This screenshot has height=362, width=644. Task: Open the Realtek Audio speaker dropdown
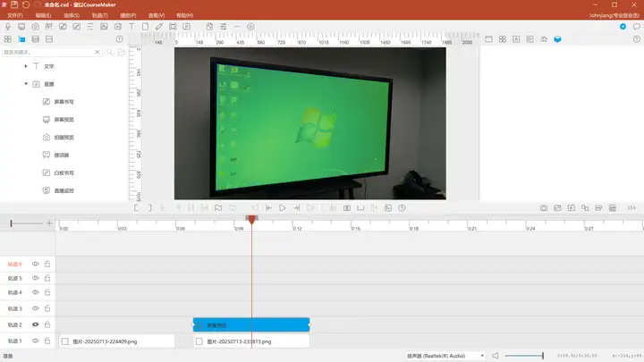pyautogui.click(x=445, y=356)
